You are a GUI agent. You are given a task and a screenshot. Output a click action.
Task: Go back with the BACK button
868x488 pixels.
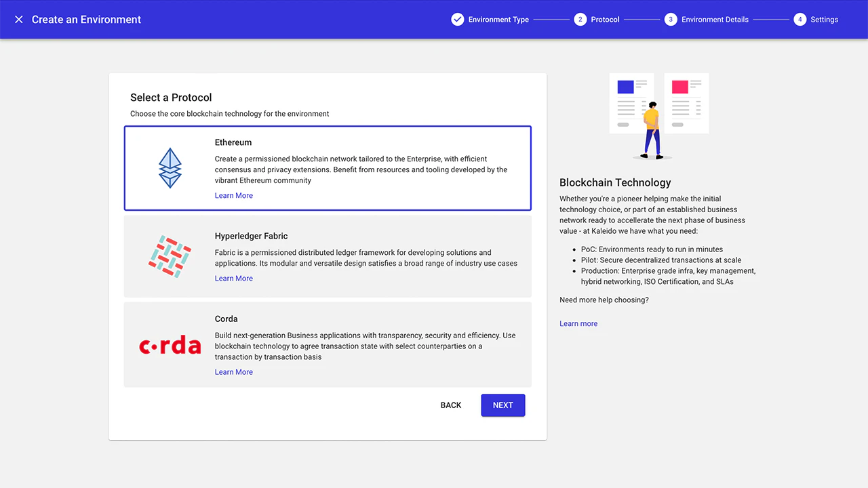[x=451, y=405]
